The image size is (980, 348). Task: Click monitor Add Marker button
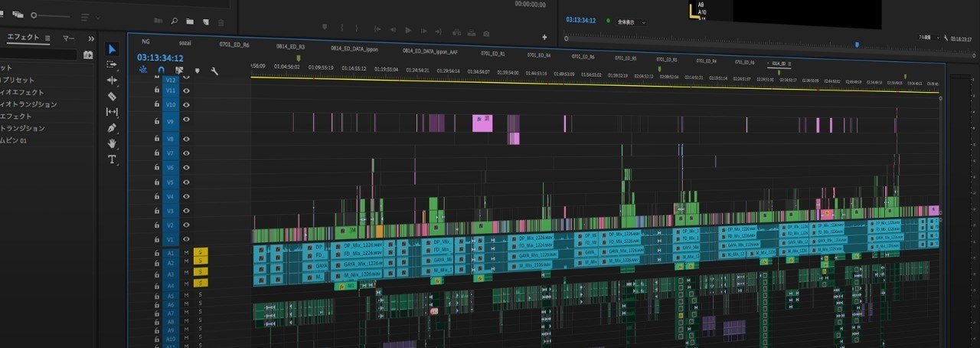[326, 28]
